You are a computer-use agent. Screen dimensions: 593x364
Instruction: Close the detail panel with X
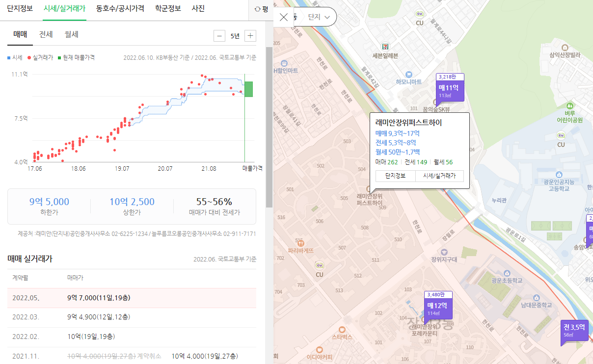pyautogui.click(x=284, y=17)
